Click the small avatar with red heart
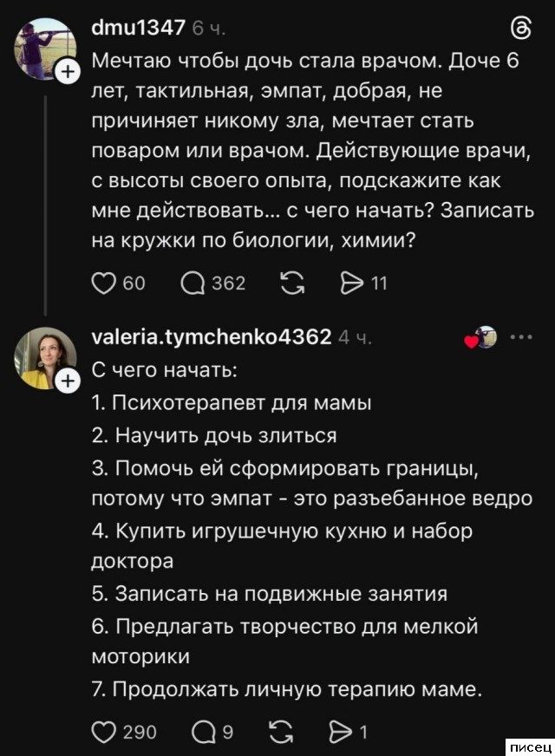Screen dimensions: 555x756 coord(484,337)
